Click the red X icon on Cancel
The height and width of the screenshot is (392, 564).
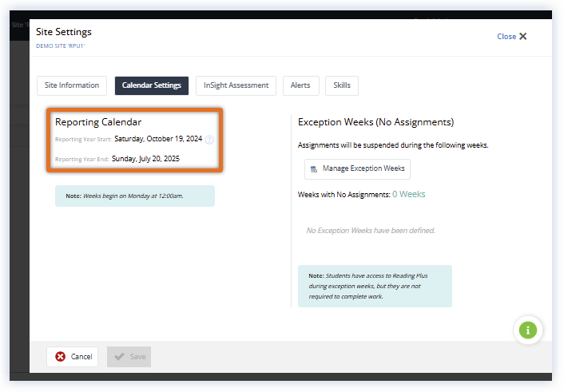[61, 357]
